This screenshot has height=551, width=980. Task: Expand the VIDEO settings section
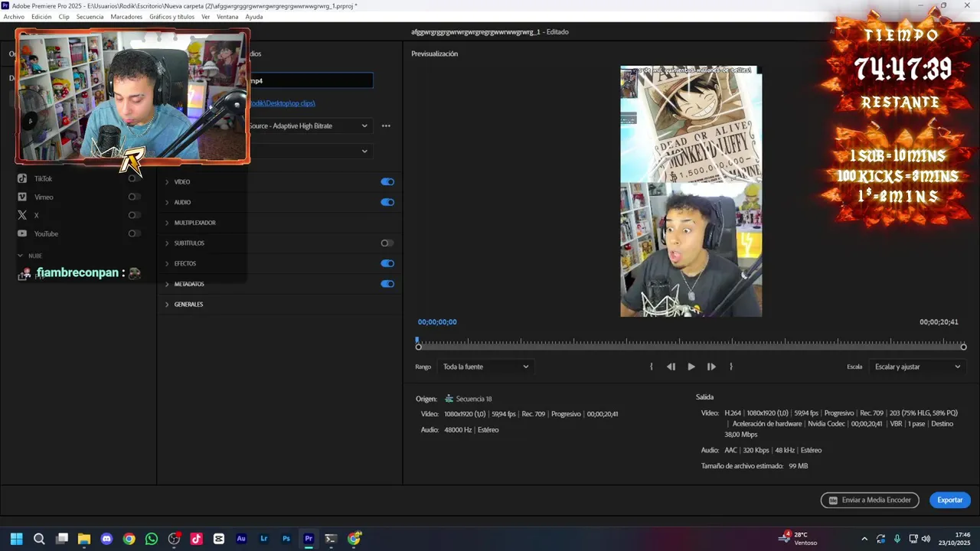(x=167, y=182)
